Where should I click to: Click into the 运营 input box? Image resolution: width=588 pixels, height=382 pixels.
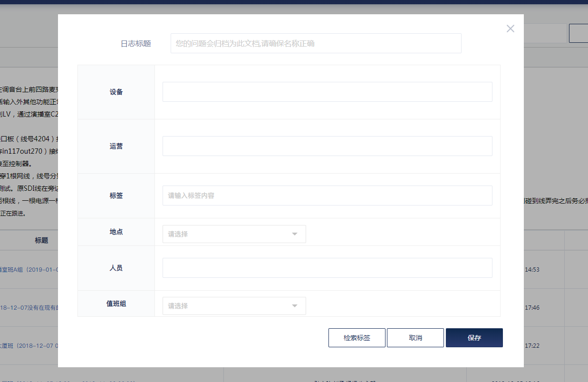pos(327,146)
